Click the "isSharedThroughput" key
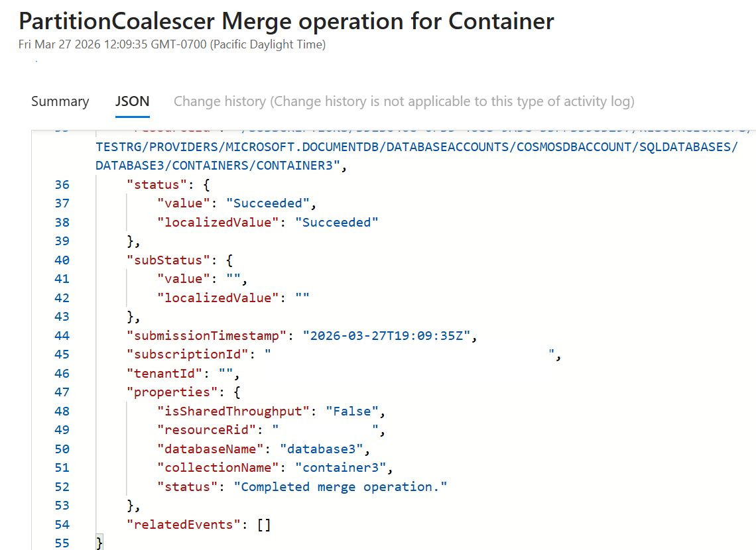The width and height of the screenshot is (756, 550). pos(234,411)
